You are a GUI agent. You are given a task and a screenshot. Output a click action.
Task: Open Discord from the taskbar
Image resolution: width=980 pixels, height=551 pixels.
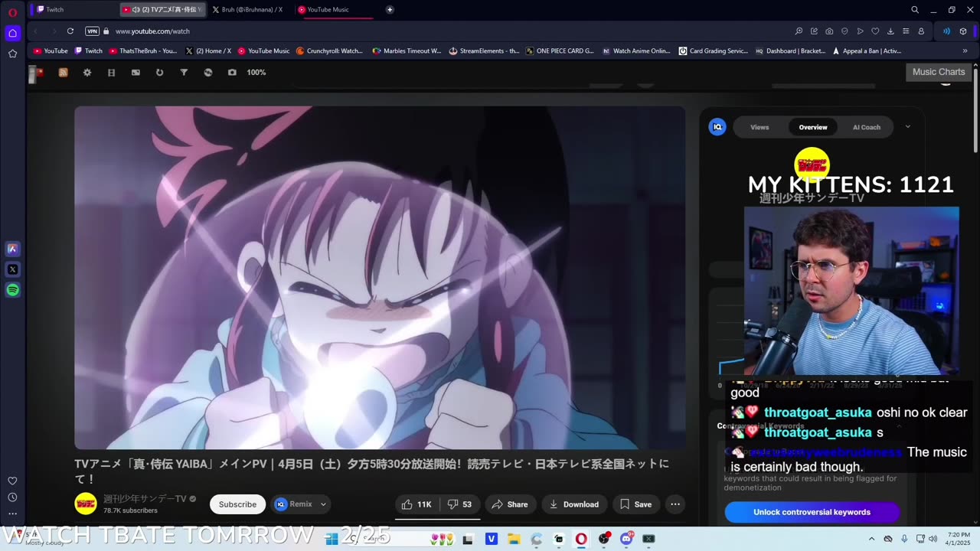(x=626, y=539)
